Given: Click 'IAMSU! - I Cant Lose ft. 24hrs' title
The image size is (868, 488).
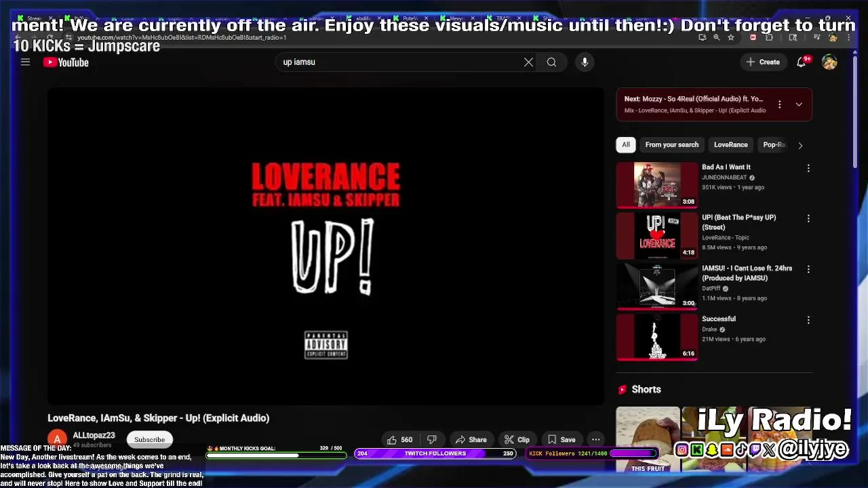Looking at the screenshot, I should click(x=747, y=273).
